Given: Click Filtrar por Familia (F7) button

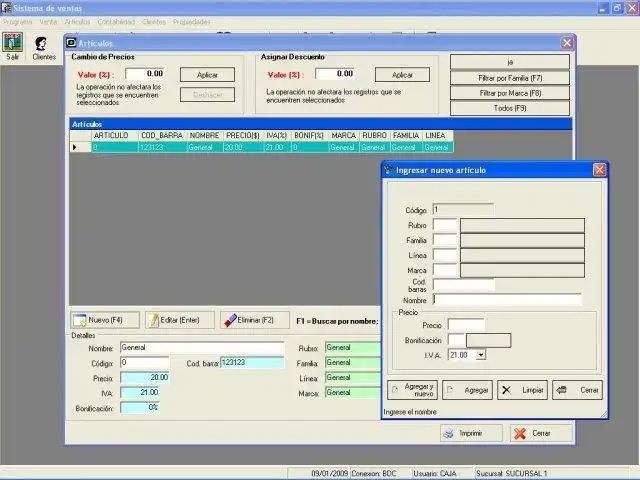Looking at the screenshot, I should click(x=509, y=77).
